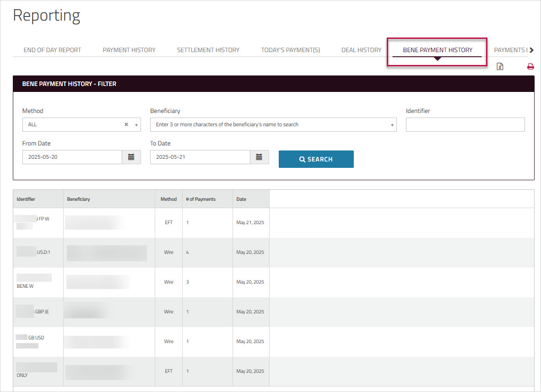Switch to the END OF DAY REPORT tab
This screenshot has height=392, width=541.
point(52,50)
